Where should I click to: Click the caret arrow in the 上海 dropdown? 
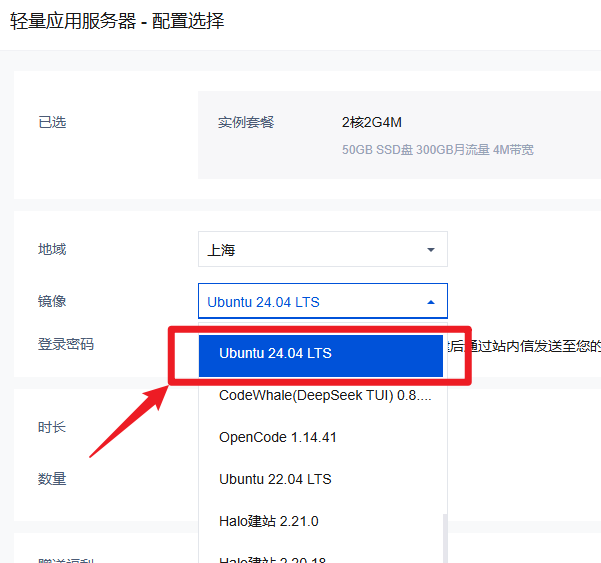click(x=431, y=250)
